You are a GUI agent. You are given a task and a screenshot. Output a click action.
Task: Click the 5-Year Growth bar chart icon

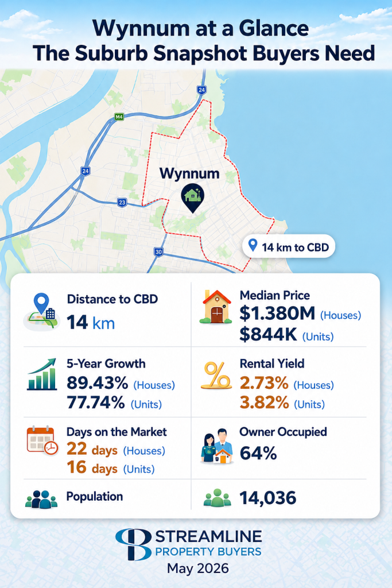41,374
